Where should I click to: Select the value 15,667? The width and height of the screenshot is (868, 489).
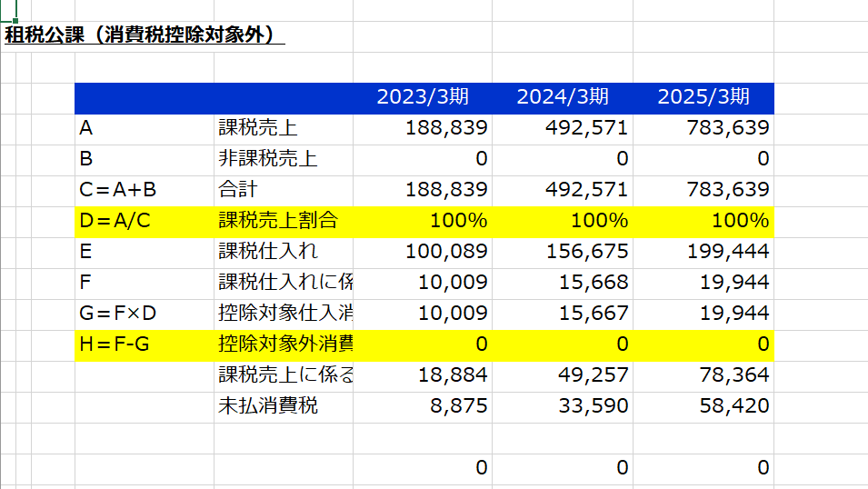563,314
